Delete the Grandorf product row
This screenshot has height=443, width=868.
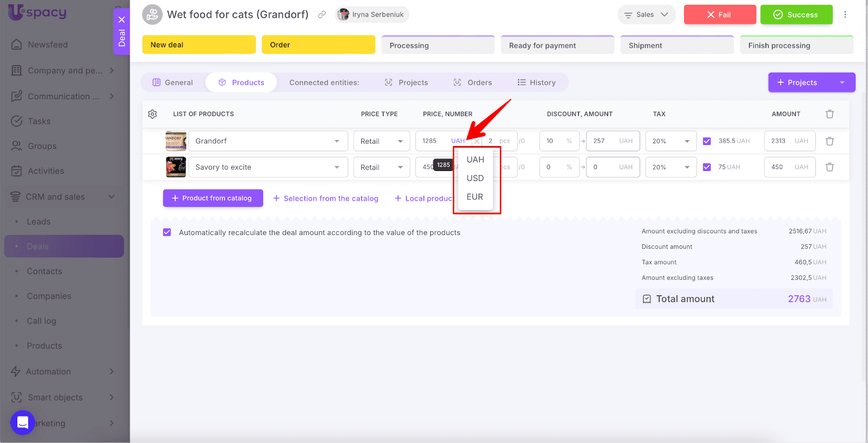click(x=829, y=141)
